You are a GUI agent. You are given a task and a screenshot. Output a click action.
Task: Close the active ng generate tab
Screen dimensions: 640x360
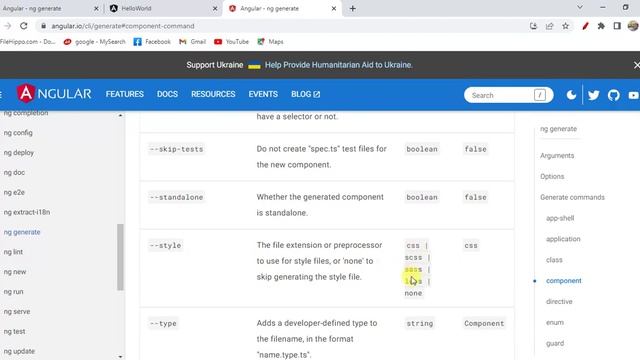click(333, 8)
